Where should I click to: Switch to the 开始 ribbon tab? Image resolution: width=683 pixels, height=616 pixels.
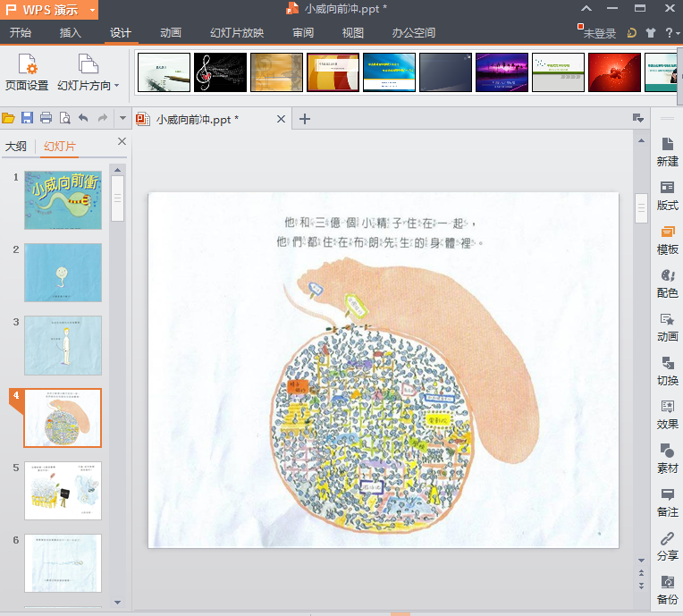point(20,33)
